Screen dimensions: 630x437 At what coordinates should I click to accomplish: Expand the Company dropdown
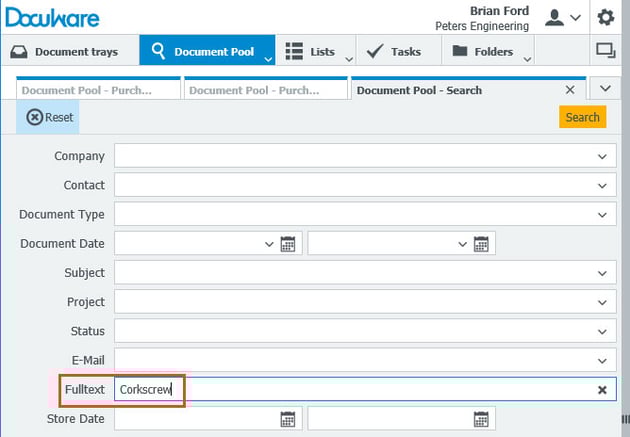pos(602,156)
